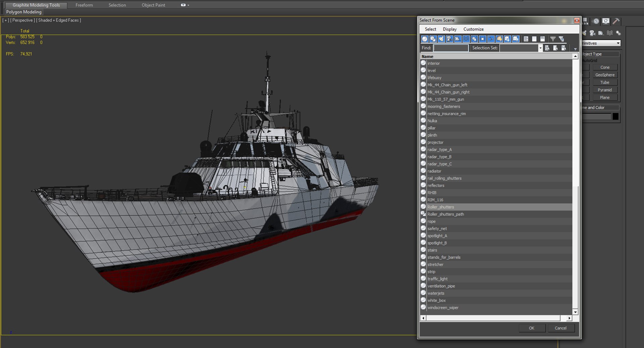Screen dimensions: 644x348
Task: Open Select menu in Select From Scene
Action: 430,29
